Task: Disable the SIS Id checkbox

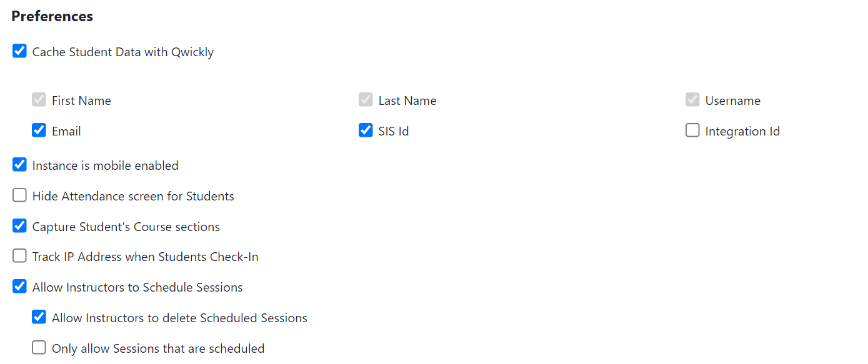Action: click(366, 130)
